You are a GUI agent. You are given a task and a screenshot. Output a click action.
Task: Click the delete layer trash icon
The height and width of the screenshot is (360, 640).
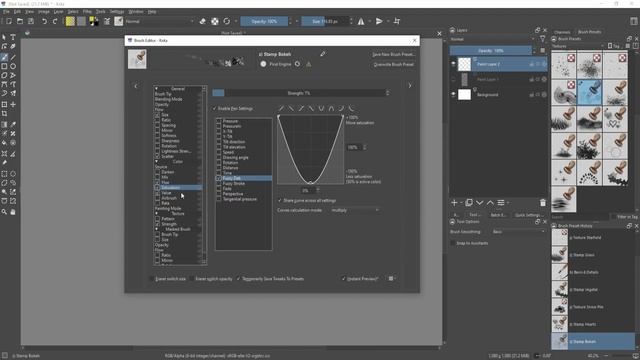542,202
